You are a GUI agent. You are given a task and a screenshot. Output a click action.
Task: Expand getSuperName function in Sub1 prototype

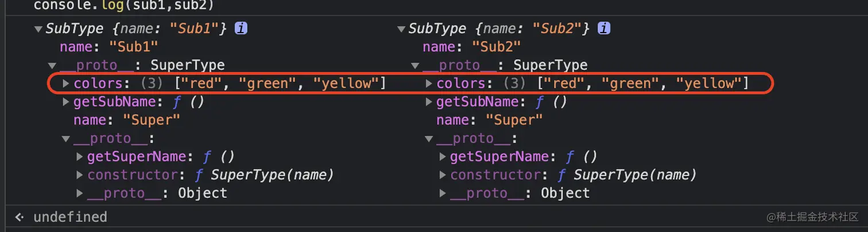(80, 156)
